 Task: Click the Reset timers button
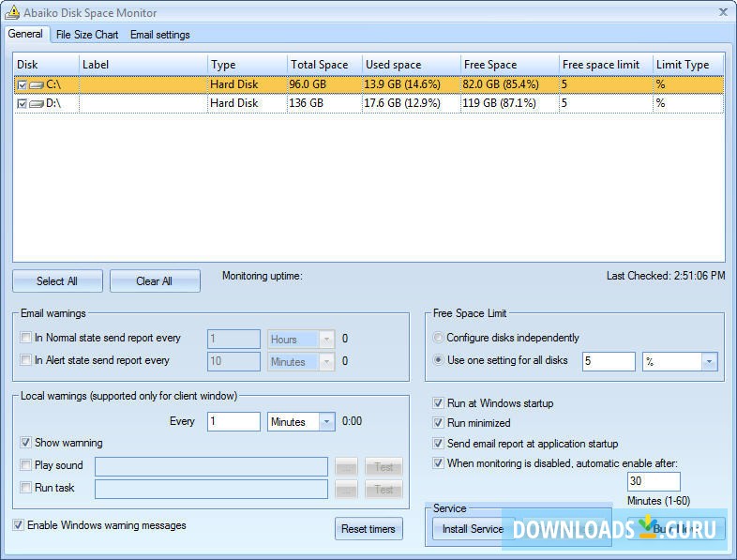tap(368, 529)
